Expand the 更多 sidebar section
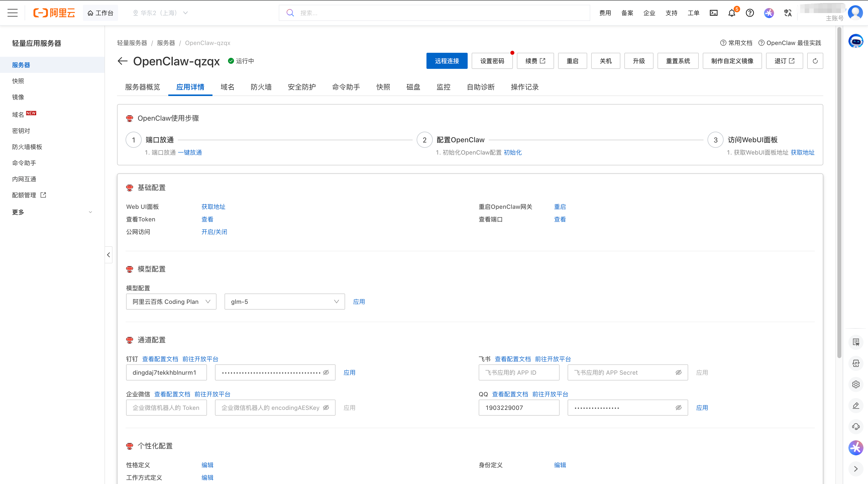The width and height of the screenshot is (868, 484). coord(52,212)
